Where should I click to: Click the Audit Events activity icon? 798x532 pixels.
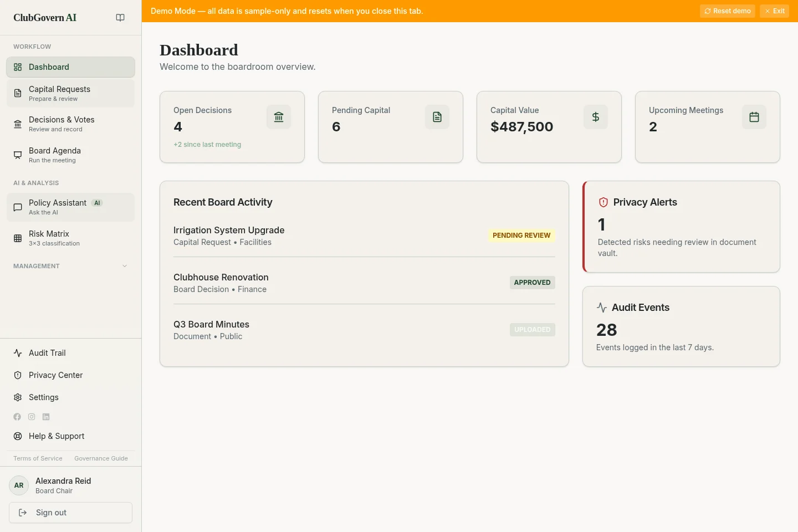point(602,308)
